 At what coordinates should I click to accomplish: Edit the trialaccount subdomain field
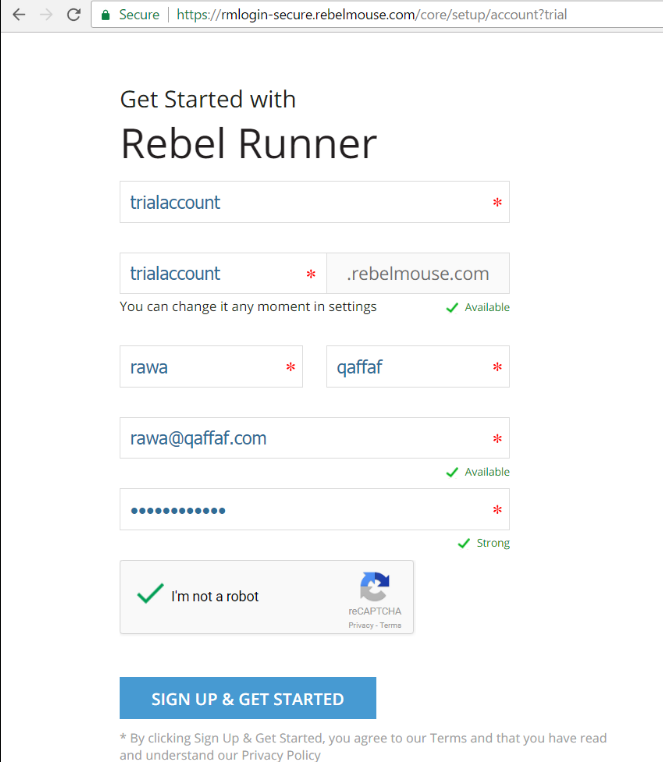[210, 273]
